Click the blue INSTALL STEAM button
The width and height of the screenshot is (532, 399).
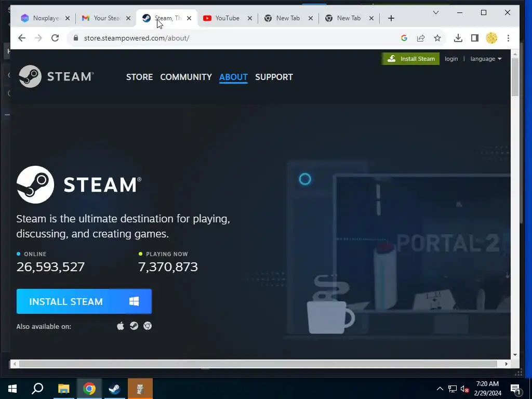[x=84, y=301]
